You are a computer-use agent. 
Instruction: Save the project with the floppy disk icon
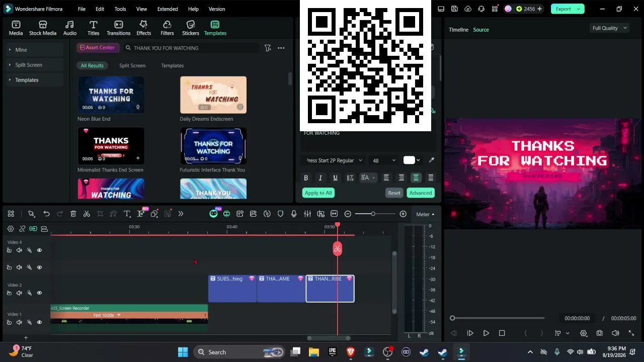[454, 9]
